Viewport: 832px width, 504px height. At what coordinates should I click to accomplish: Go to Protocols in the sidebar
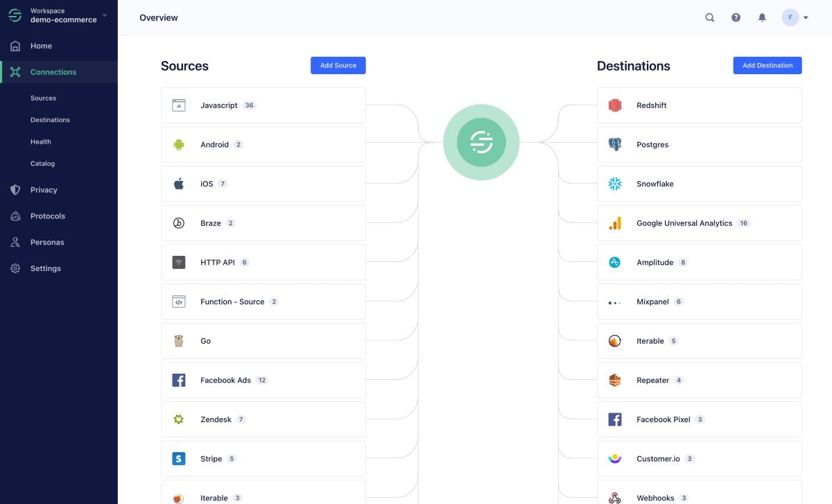coord(47,216)
